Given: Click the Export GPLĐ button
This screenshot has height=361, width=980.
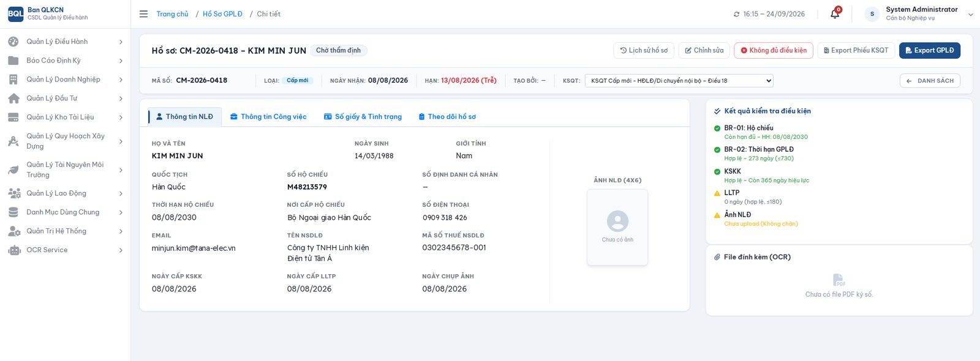Looking at the screenshot, I should 930,50.
